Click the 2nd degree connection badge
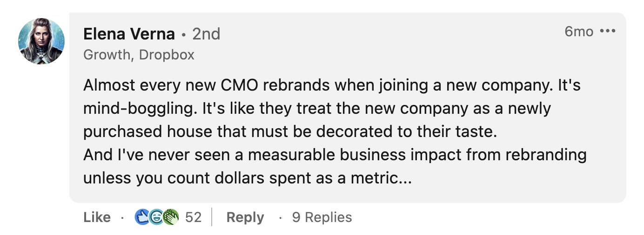Screen dimensions: 644x235 pyautogui.click(x=206, y=34)
